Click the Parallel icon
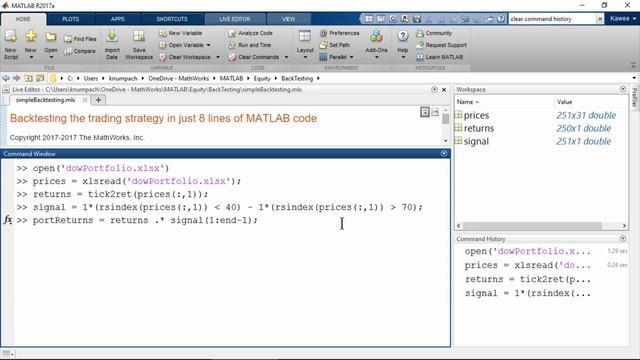 323,57
